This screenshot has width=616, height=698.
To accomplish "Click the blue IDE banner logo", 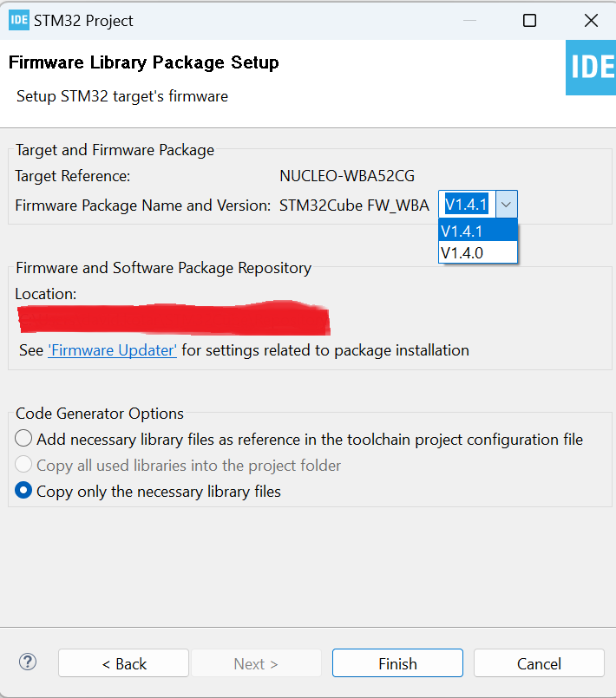I will (x=591, y=68).
